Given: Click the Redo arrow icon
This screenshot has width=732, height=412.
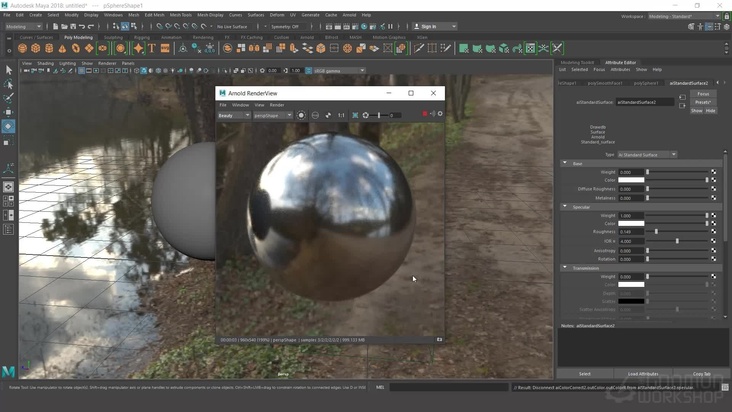Looking at the screenshot, I should click(91, 27).
